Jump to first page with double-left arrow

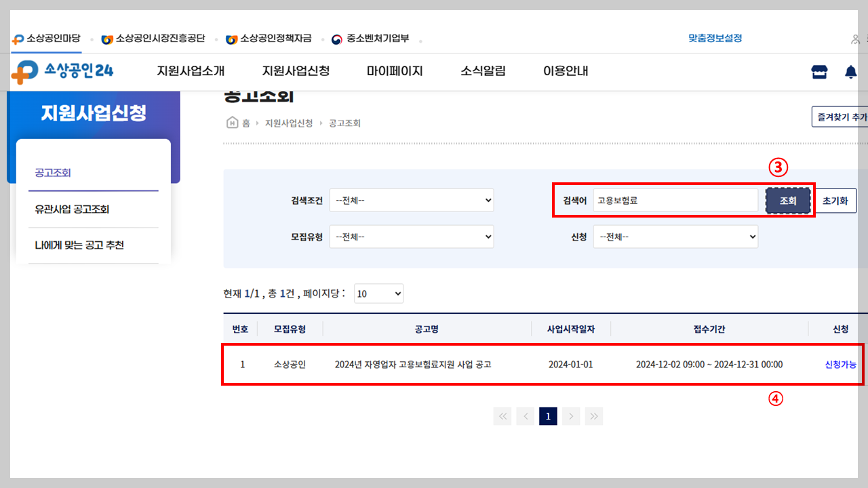502,416
